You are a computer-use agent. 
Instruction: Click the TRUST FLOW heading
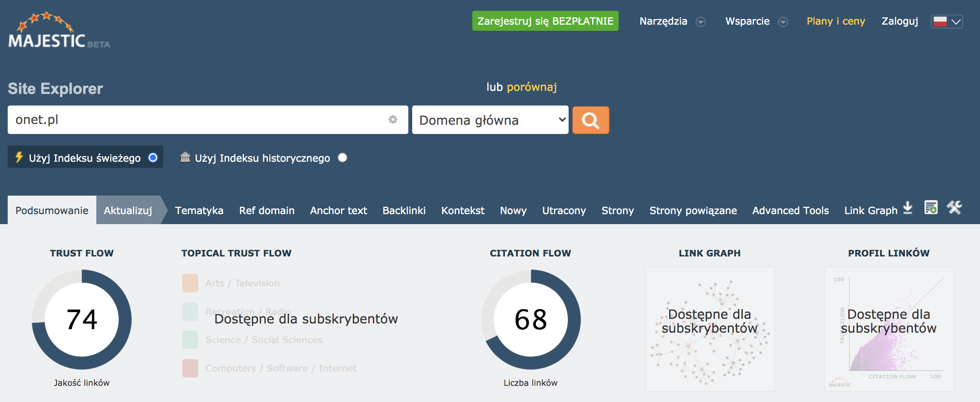(x=82, y=253)
